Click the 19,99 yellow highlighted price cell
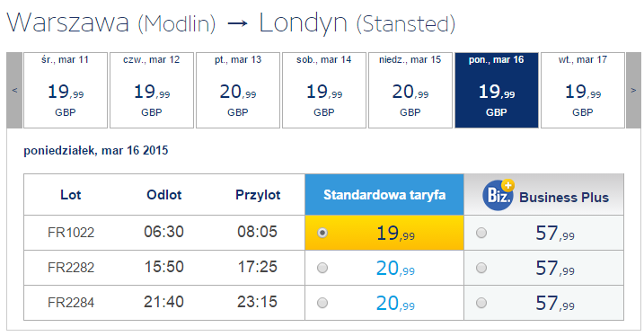The height and width of the screenshot is (336, 644). (384, 233)
